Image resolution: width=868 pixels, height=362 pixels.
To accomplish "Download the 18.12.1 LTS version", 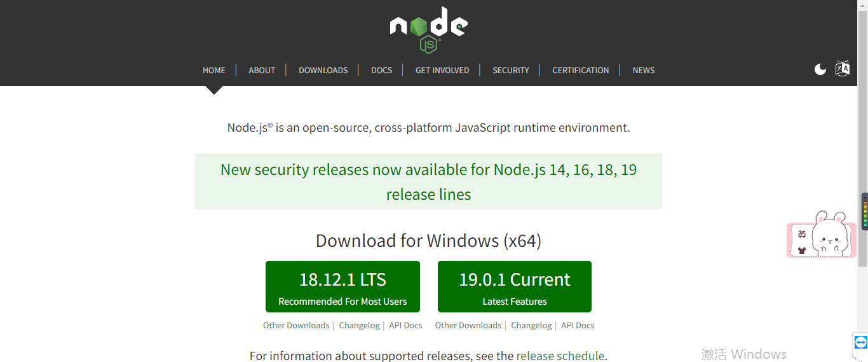I will point(342,286).
